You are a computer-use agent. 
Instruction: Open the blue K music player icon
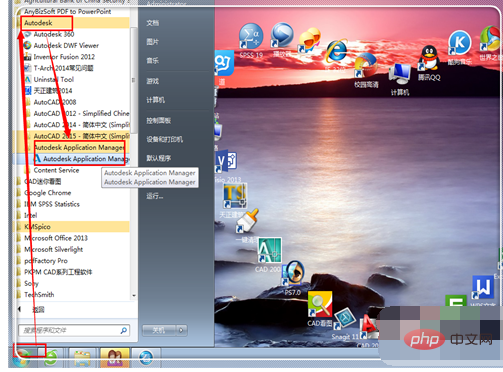459,47
